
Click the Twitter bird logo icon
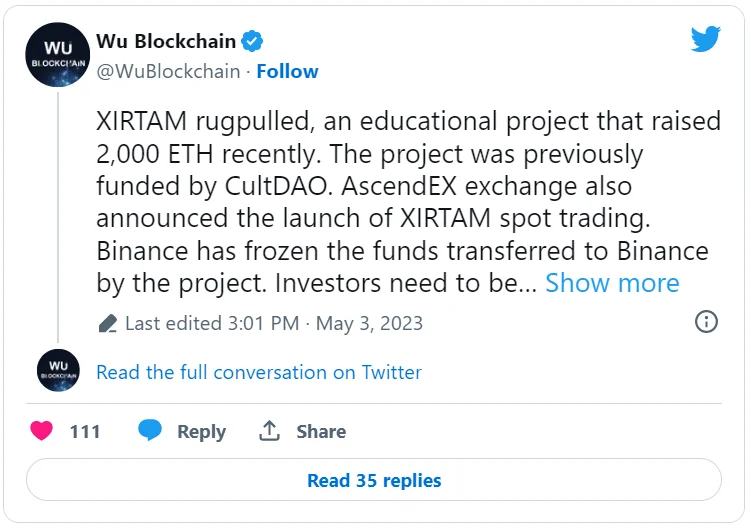706,39
